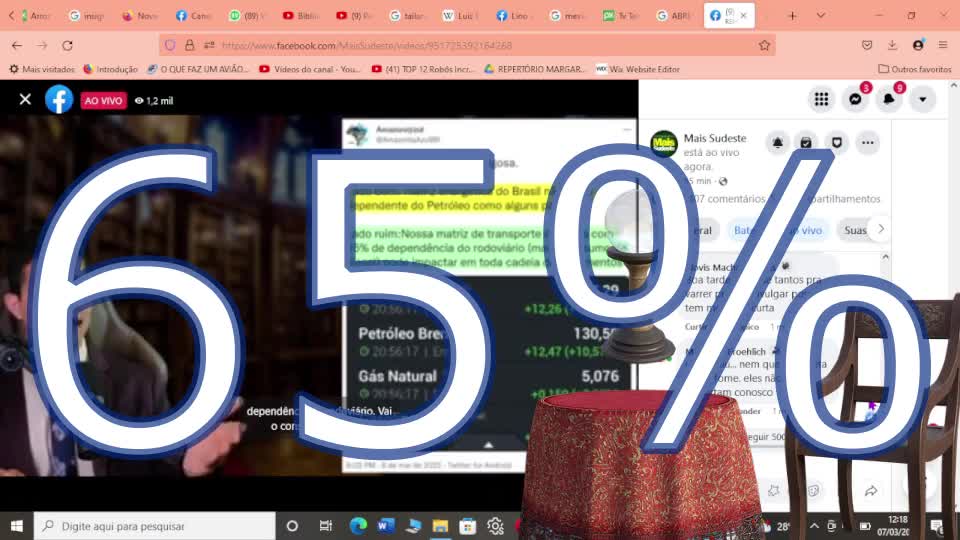This screenshot has width=960, height=540.
Task: Open the Windows Start menu
Action: click(17, 526)
